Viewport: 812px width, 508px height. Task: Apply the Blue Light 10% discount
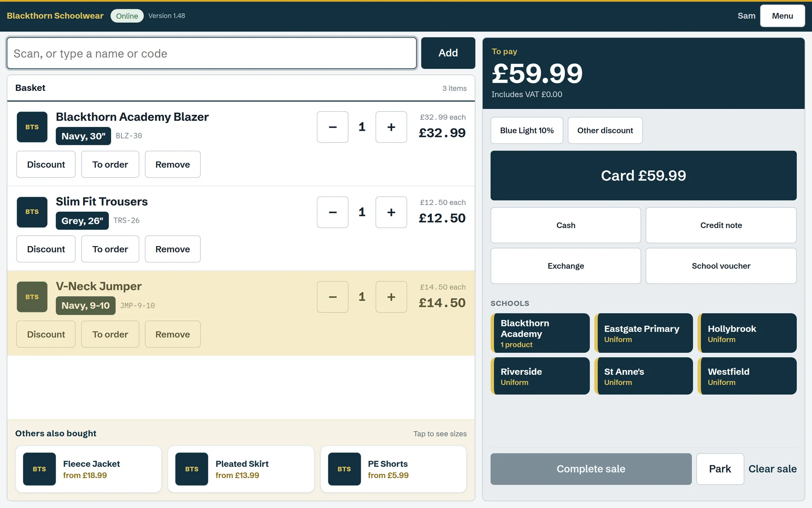coord(527,130)
